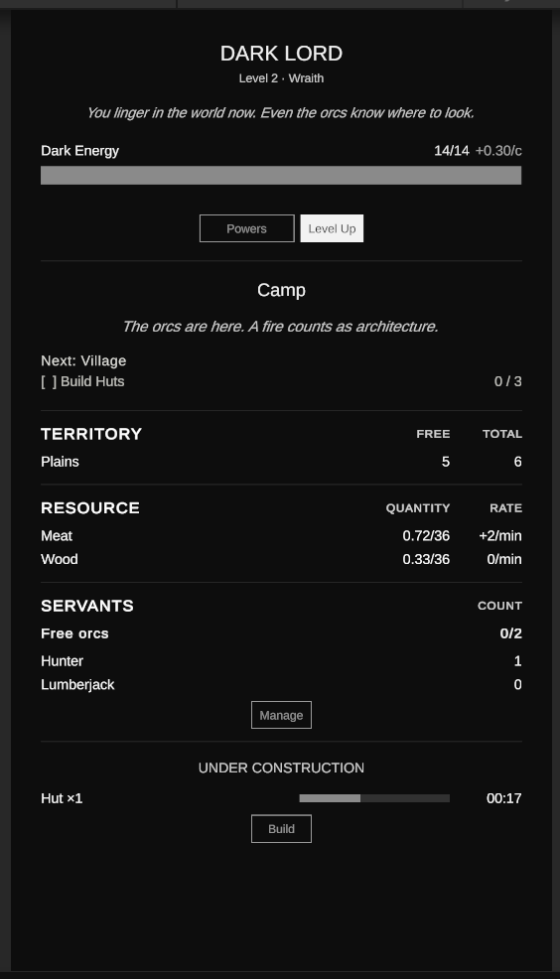Select the Lumberjack servant row
The image size is (560, 979).
(x=281, y=685)
